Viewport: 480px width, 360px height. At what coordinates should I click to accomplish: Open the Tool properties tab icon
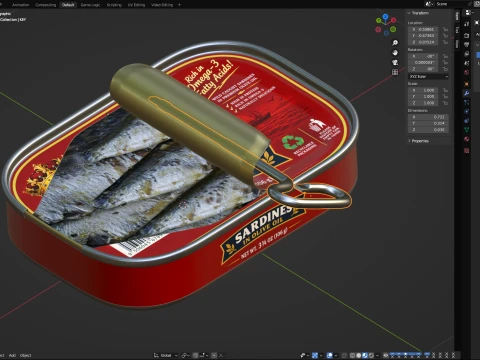tap(467, 24)
